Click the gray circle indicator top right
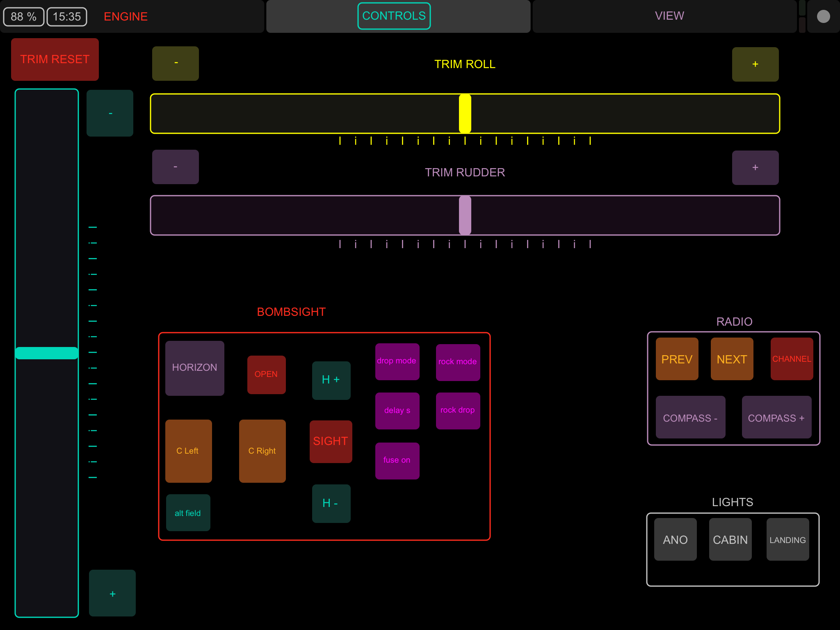Image resolution: width=840 pixels, height=630 pixels. point(823,16)
